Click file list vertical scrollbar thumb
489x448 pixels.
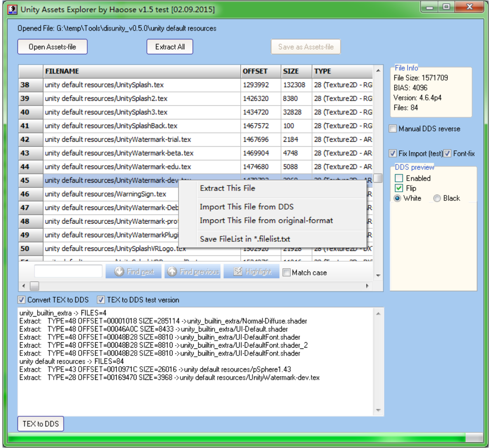tap(378, 178)
